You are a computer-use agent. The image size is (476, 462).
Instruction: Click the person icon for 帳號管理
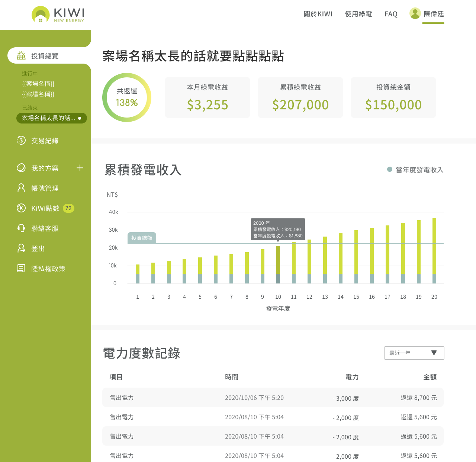click(21, 188)
